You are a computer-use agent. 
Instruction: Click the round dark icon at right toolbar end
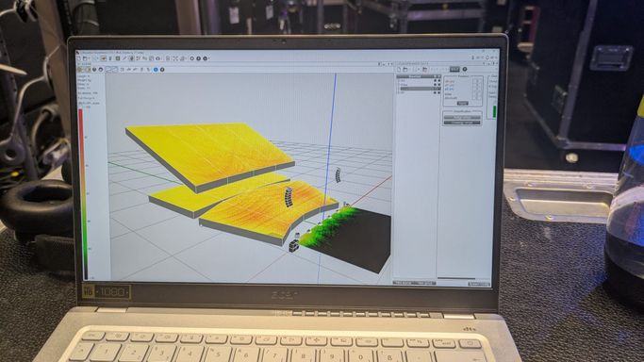tap(465, 69)
